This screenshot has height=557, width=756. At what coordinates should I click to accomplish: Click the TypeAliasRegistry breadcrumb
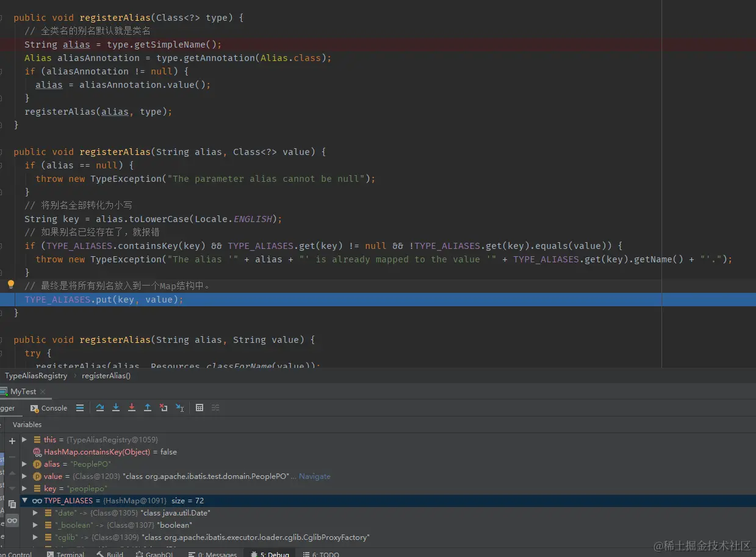[x=36, y=376]
